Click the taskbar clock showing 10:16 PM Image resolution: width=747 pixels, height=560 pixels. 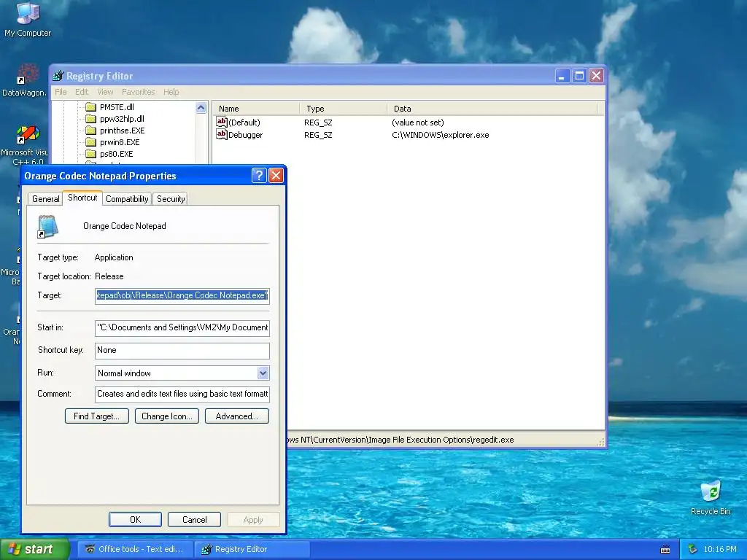tap(720, 550)
